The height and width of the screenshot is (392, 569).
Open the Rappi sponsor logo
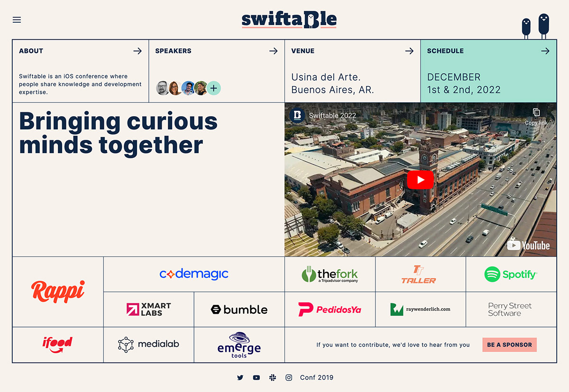(58, 292)
